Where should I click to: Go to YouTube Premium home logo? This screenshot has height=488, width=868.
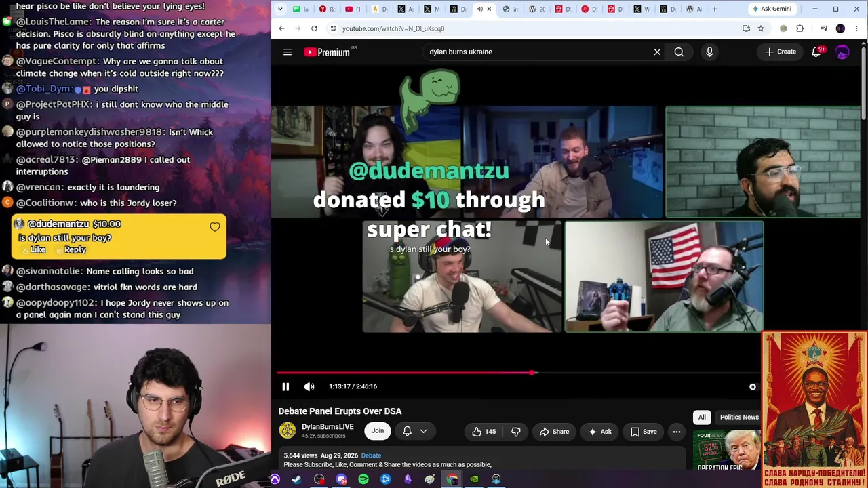pyautogui.click(x=327, y=52)
